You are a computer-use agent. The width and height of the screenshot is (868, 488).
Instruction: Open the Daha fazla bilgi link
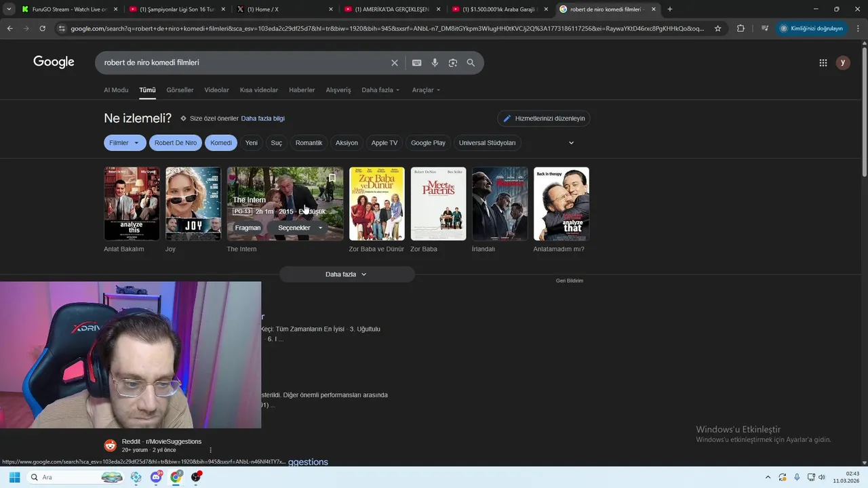click(x=262, y=119)
